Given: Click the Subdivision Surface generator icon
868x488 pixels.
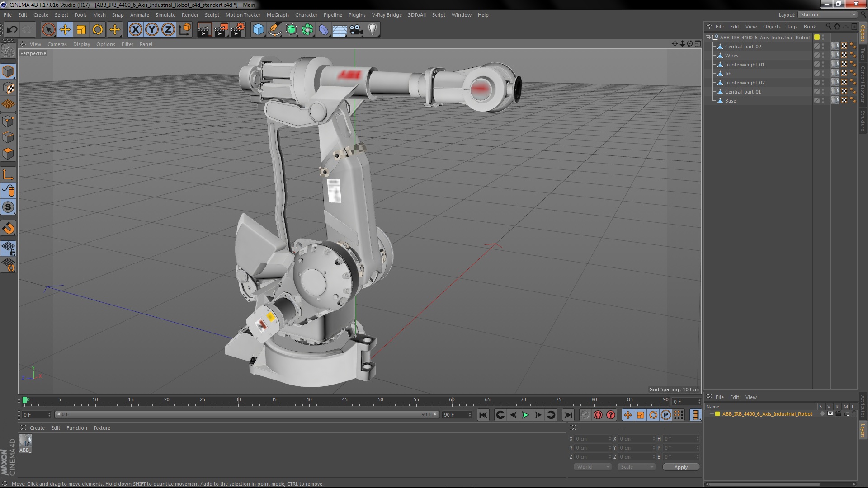Looking at the screenshot, I should [x=291, y=30].
